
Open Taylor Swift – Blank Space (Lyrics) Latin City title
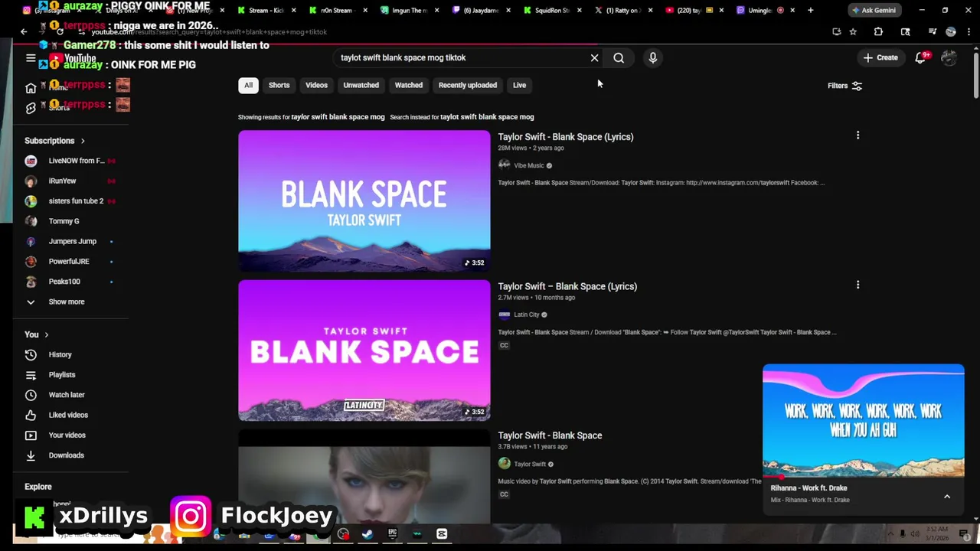point(567,286)
